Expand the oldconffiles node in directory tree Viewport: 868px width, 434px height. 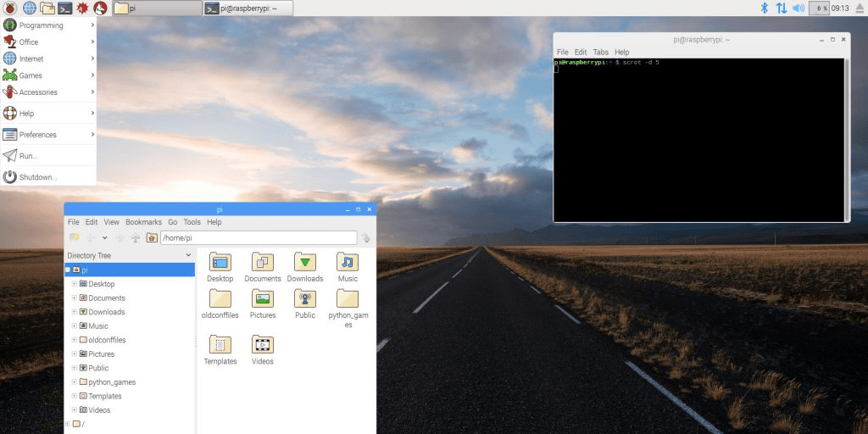(x=75, y=340)
